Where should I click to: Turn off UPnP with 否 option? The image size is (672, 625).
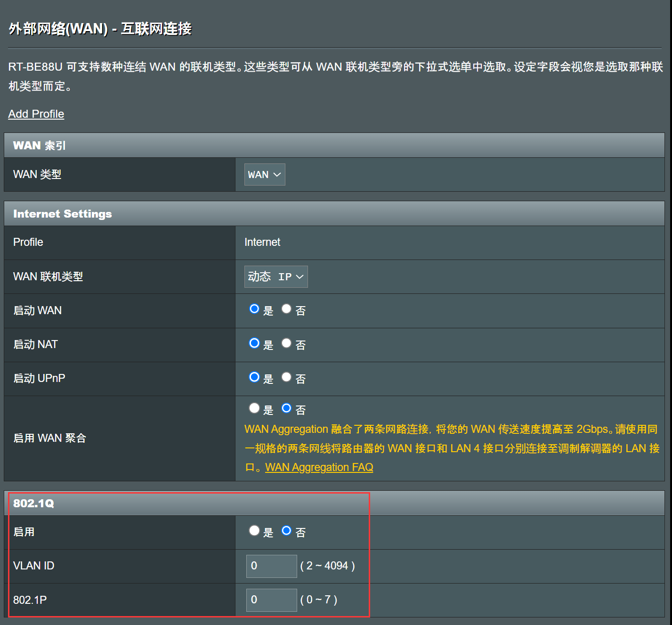point(286,377)
